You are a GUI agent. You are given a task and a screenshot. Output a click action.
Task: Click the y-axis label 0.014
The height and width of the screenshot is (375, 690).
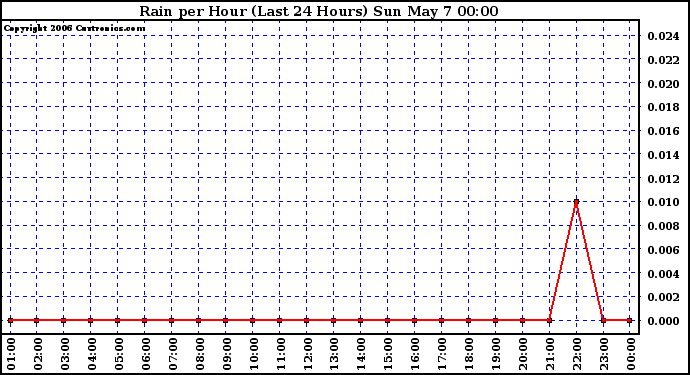coord(663,155)
